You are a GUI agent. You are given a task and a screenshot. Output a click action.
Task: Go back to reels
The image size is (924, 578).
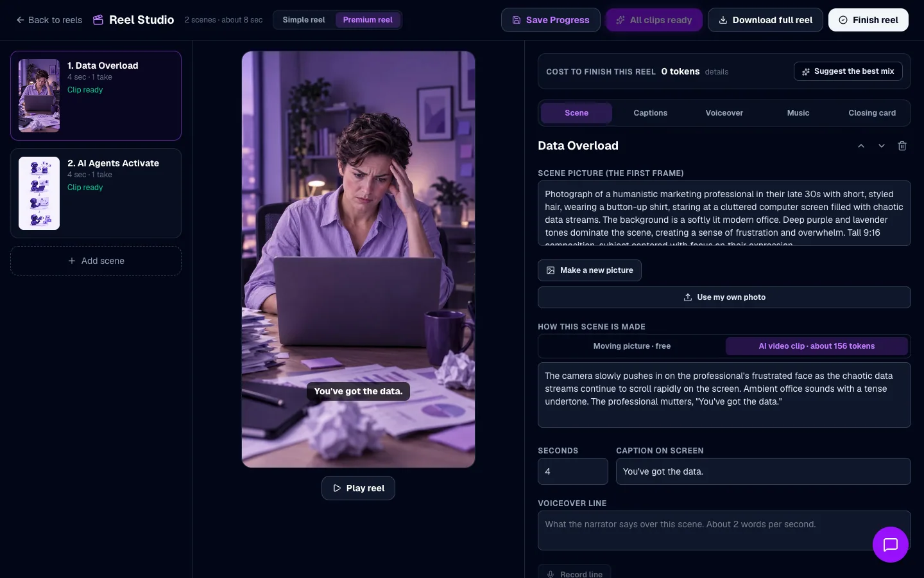[49, 20]
